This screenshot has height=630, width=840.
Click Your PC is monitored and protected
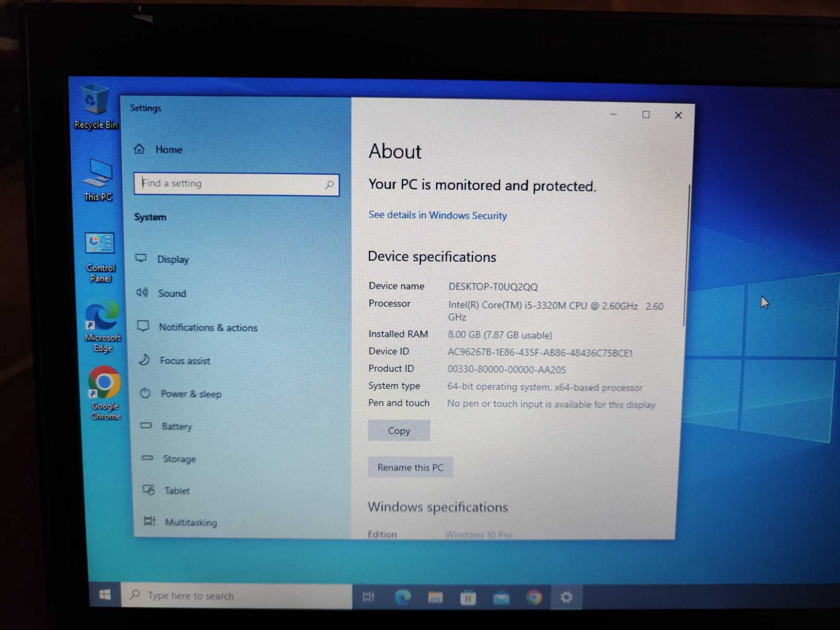[482, 185]
